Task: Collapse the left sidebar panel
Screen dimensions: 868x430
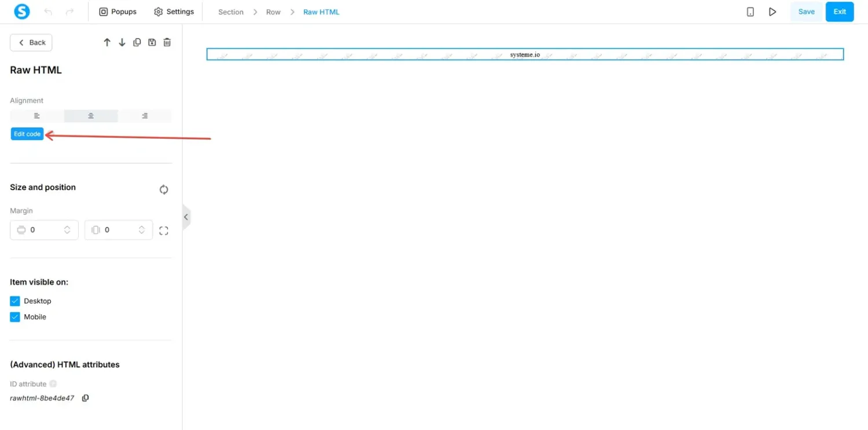Action: pyautogui.click(x=186, y=217)
